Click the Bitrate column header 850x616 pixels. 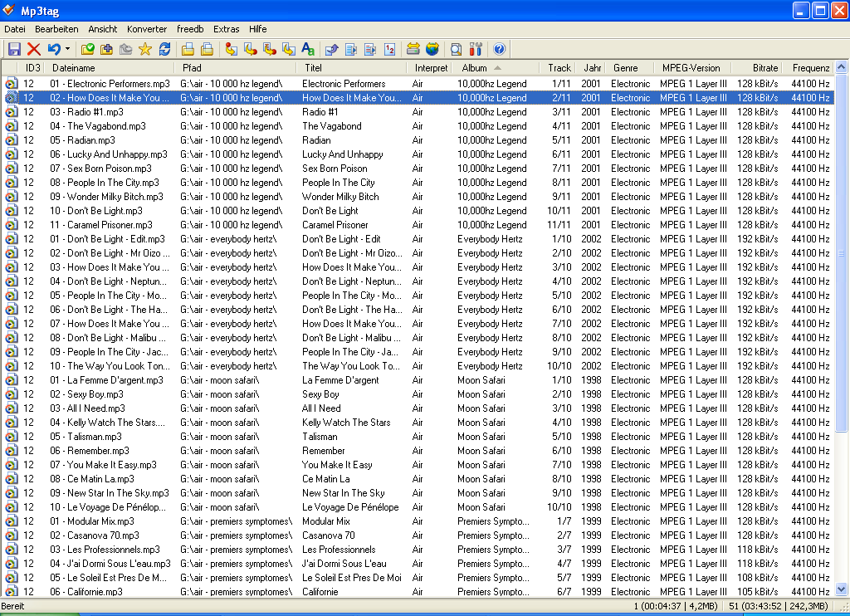pyautogui.click(x=765, y=68)
